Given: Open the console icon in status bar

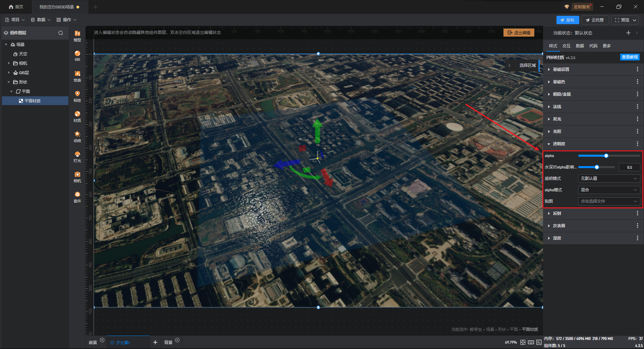Looking at the screenshot, I should point(539,342).
